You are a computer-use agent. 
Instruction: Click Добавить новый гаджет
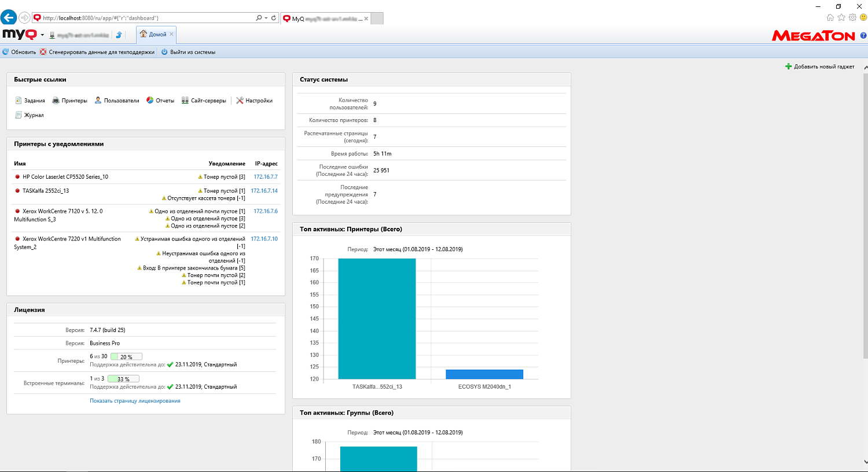(x=819, y=67)
